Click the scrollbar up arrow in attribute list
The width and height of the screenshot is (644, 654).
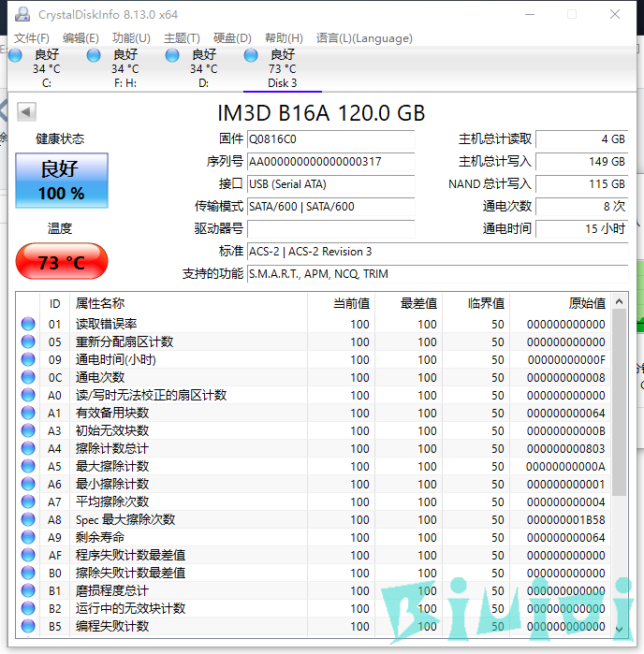coord(620,301)
